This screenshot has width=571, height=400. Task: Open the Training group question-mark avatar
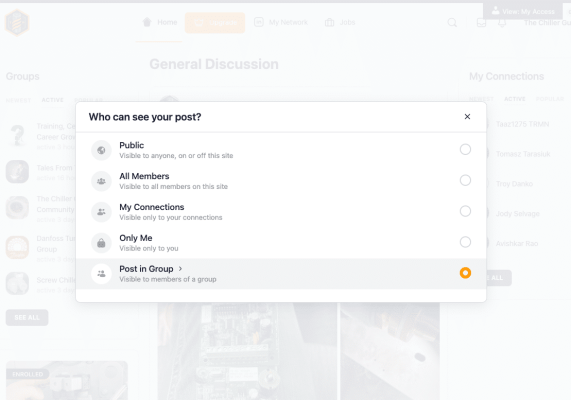[17, 135]
